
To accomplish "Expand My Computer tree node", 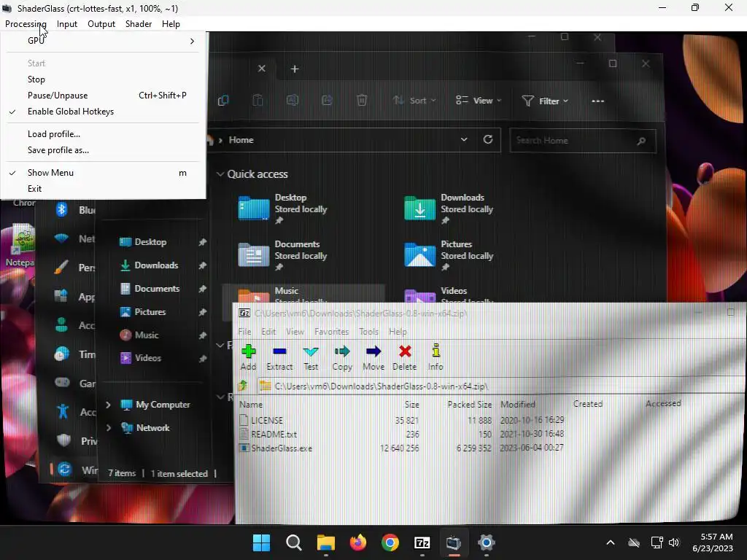I will point(109,405).
